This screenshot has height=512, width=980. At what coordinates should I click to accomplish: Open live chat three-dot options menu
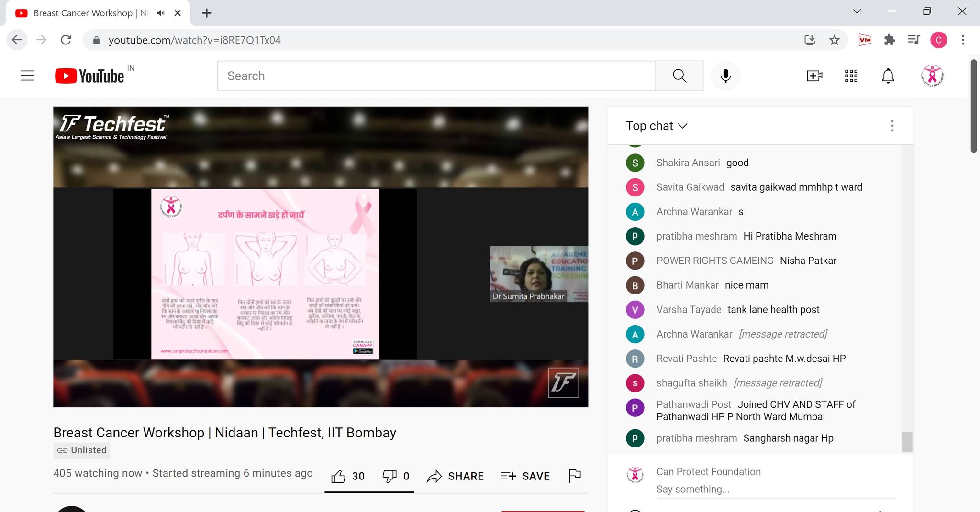click(892, 126)
